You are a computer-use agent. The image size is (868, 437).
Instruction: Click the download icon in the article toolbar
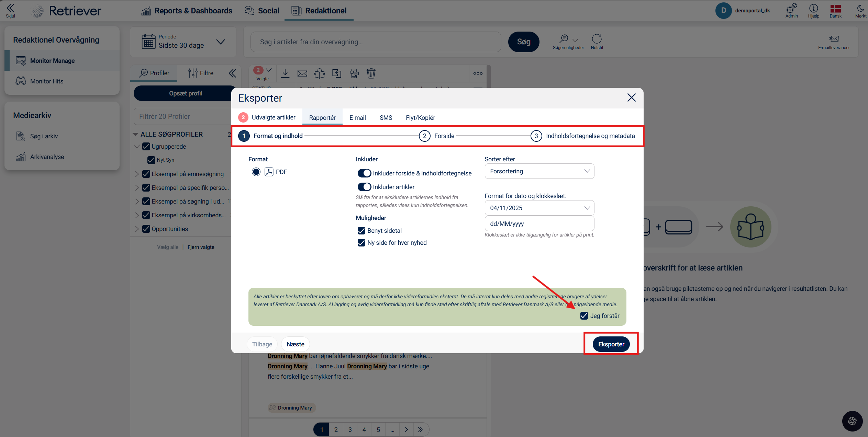(x=285, y=73)
